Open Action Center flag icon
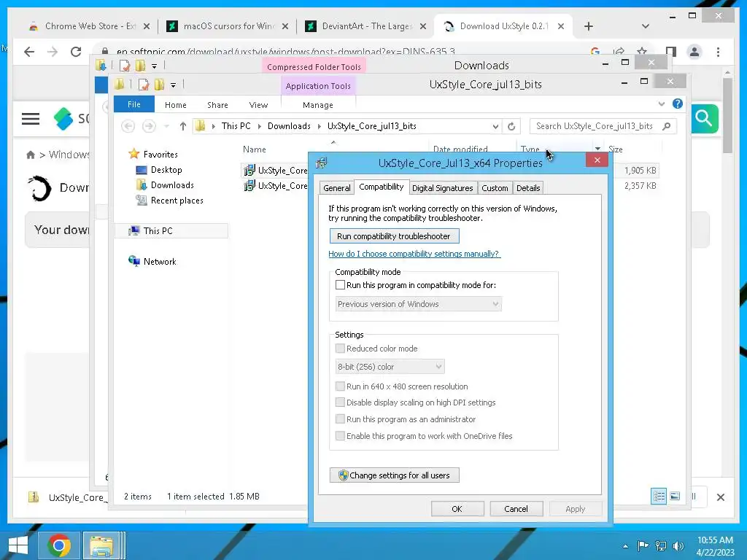This screenshot has height=560, width=747. [x=643, y=545]
